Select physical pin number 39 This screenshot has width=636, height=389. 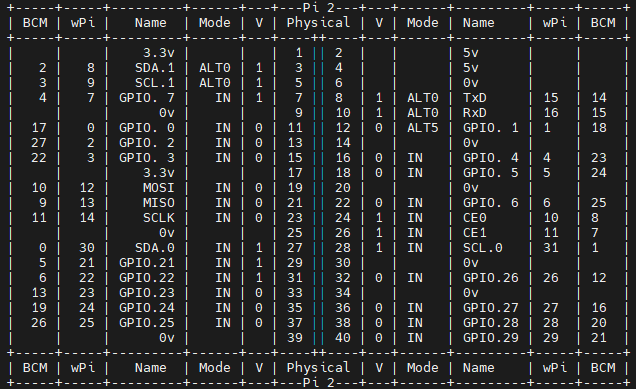pyautogui.click(x=295, y=338)
